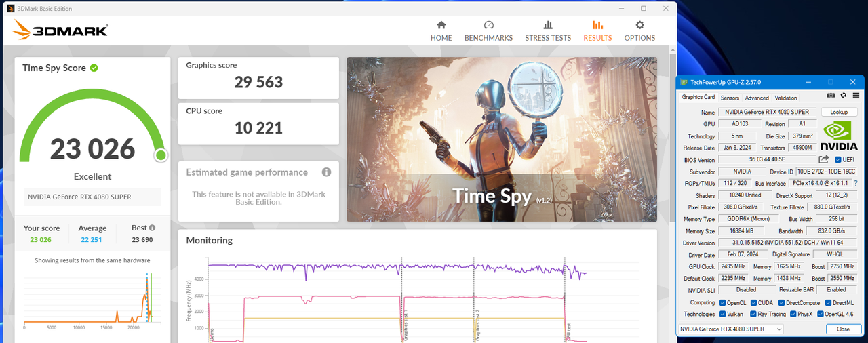Click the Driver Version field in GPU-Z
The width and height of the screenshot is (868, 343).
click(x=788, y=243)
